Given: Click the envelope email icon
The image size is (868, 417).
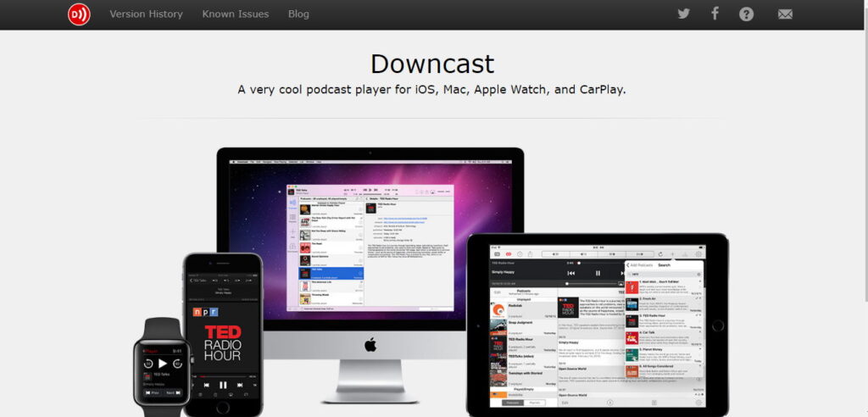Looking at the screenshot, I should pos(785,14).
